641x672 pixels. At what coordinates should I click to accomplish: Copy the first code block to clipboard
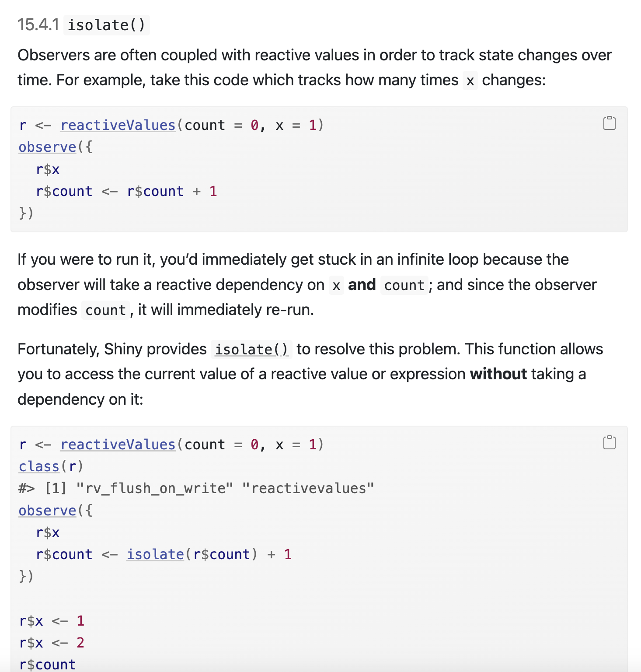click(609, 123)
